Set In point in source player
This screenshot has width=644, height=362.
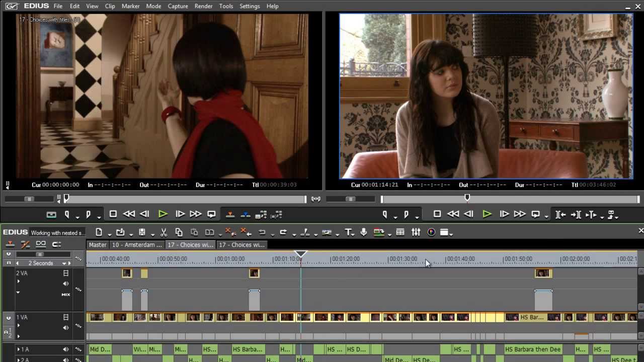[67, 215]
